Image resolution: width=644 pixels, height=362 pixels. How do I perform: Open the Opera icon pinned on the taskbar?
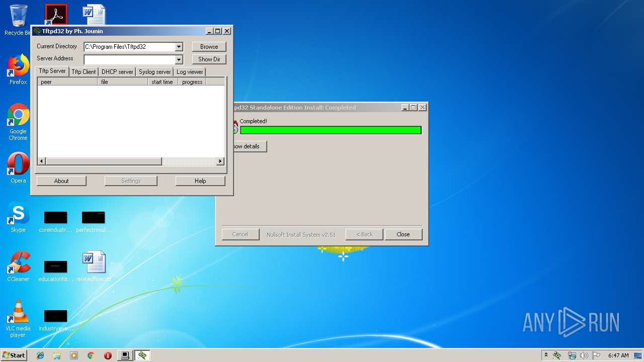[x=108, y=355]
